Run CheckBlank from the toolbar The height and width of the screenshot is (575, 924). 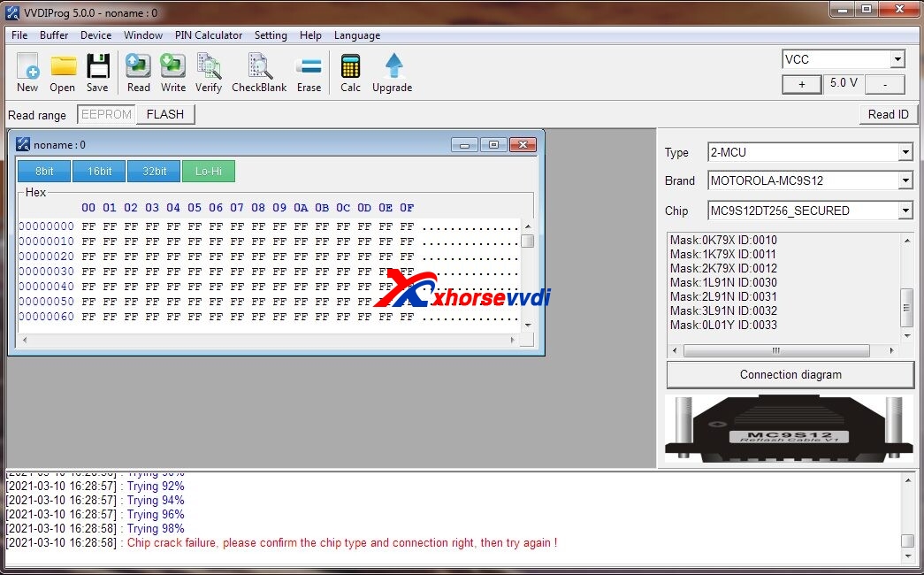click(259, 72)
